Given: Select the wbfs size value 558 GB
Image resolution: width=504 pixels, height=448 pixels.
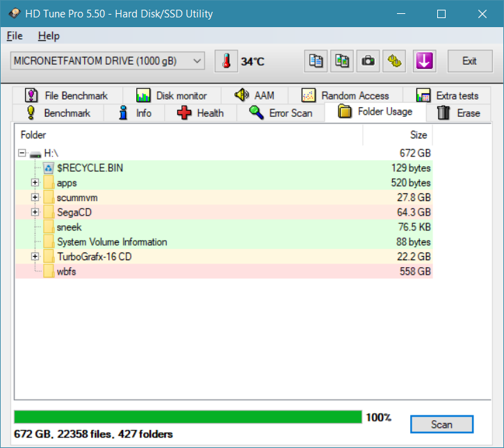Looking at the screenshot, I should [415, 271].
